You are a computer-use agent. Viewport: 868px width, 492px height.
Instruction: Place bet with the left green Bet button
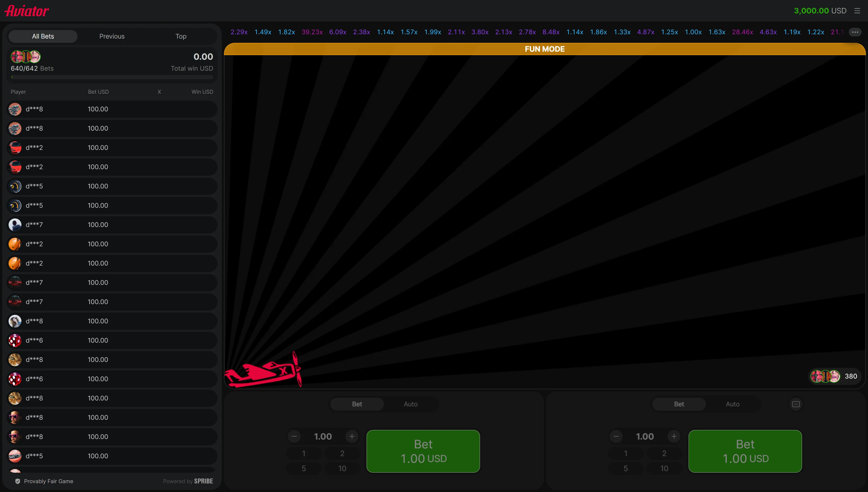(423, 451)
